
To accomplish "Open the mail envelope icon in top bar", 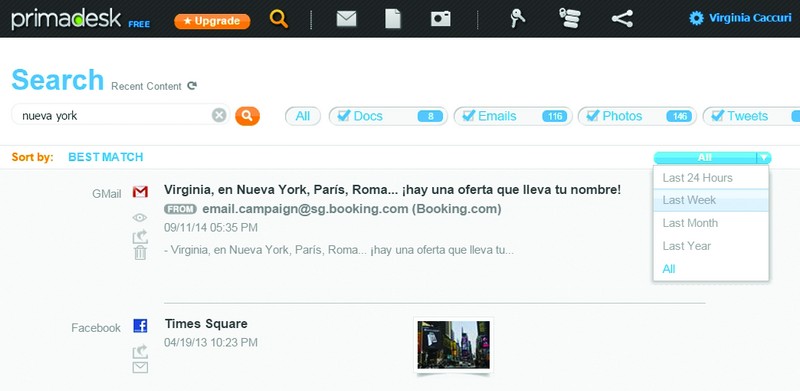I will [x=346, y=19].
